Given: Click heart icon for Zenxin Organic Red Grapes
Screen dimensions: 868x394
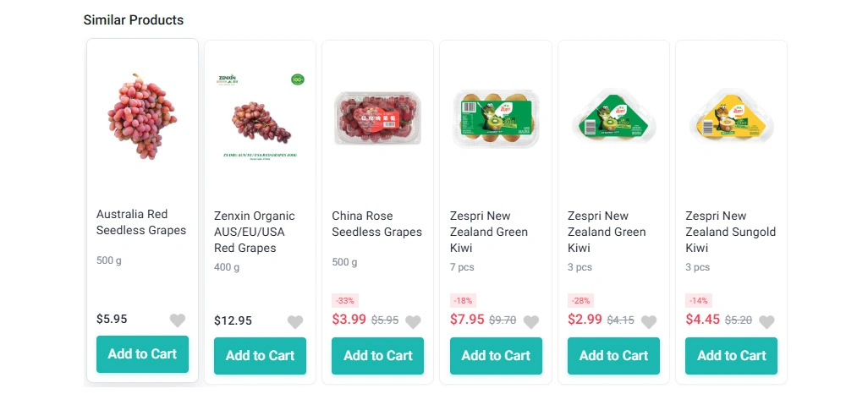Looking at the screenshot, I should click(x=295, y=321).
